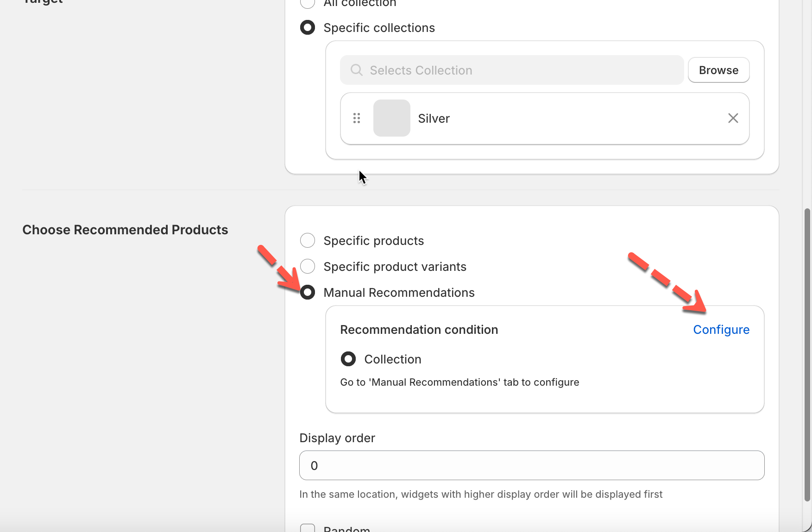Enable the Random checkbox
Viewport: 812px width, 532px height.
click(x=308, y=528)
